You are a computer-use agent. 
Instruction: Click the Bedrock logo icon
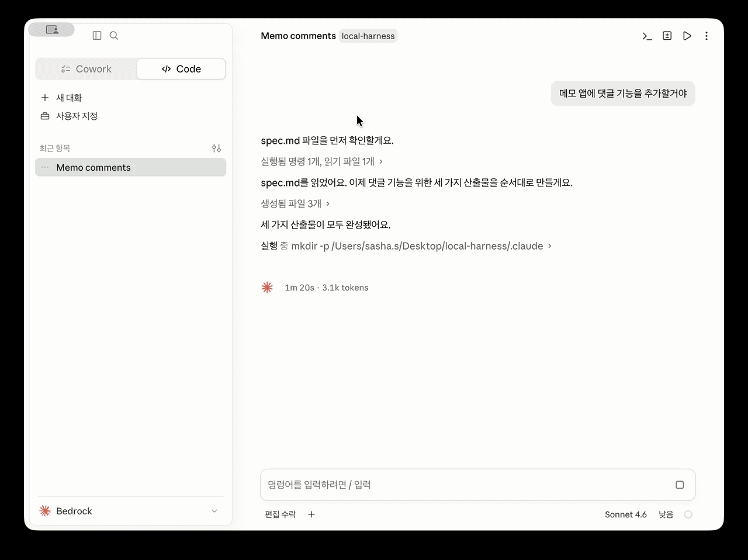45,511
